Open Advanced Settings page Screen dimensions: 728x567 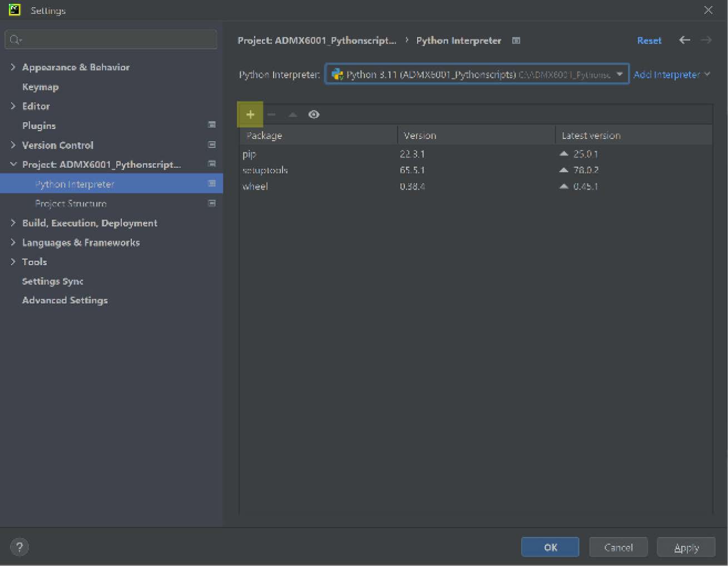click(x=65, y=300)
